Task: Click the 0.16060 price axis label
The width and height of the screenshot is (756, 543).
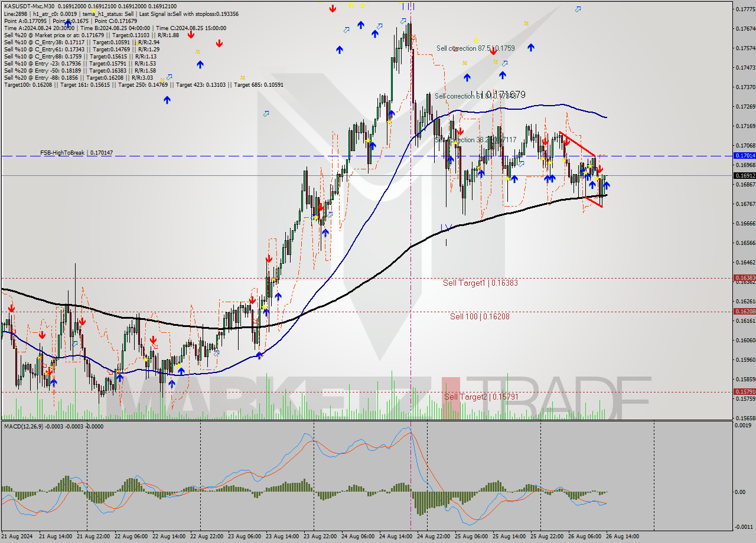Action: coord(744,340)
